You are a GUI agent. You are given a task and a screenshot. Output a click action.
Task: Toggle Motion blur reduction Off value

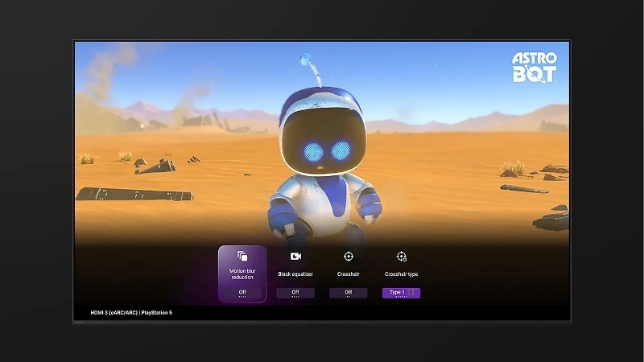pyautogui.click(x=242, y=291)
